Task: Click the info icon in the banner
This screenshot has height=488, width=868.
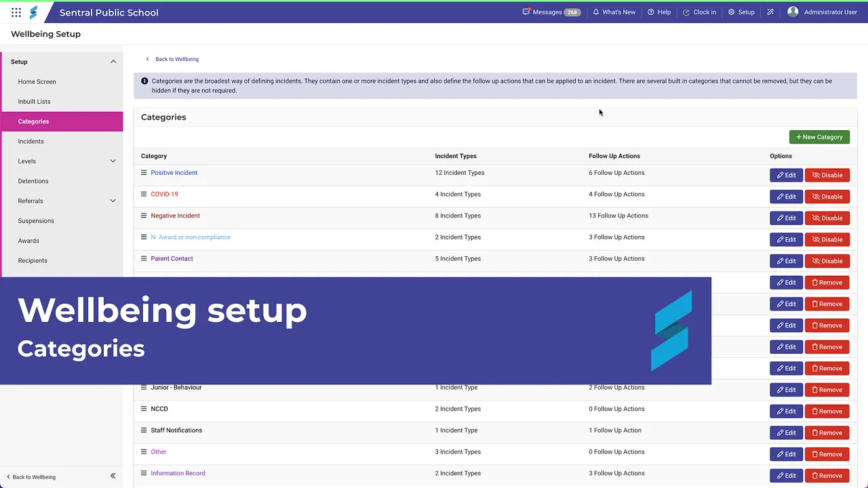Action: coord(144,81)
